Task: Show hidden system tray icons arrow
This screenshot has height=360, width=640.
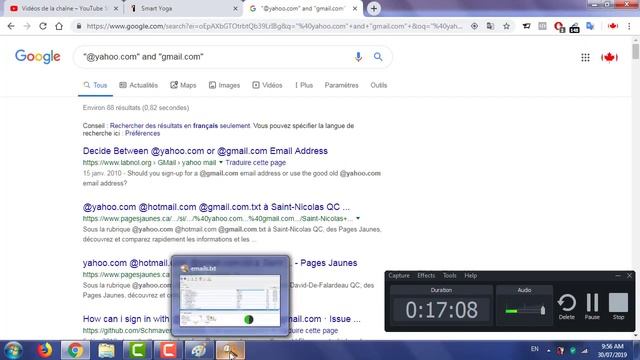Action: click(x=548, y=351)
